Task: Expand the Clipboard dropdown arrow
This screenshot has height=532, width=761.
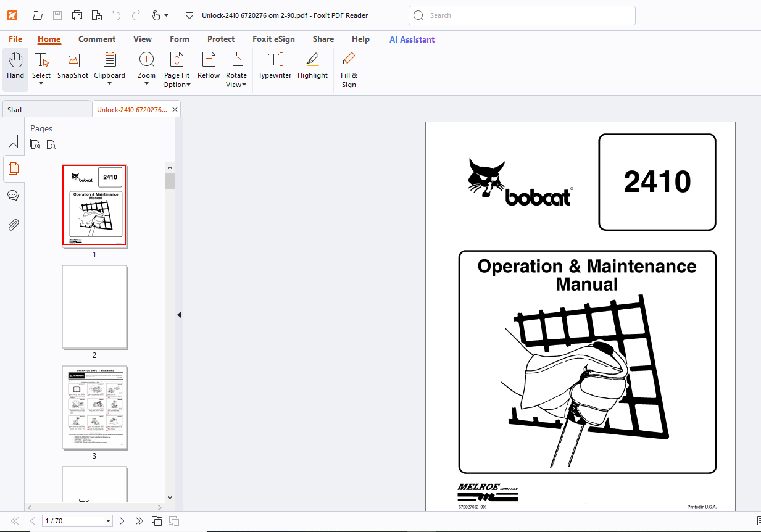Action: coord(109,83)
